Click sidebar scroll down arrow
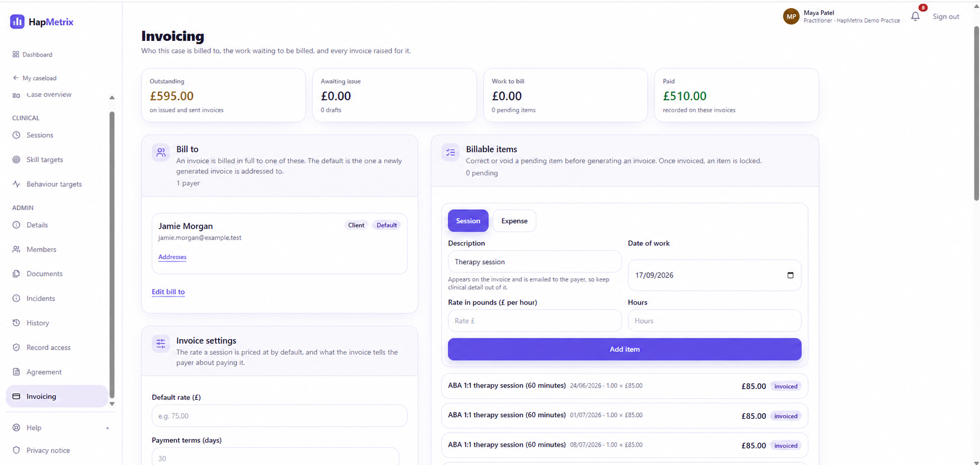This screenshot has height=465, width=980. [x=112, y=404]
